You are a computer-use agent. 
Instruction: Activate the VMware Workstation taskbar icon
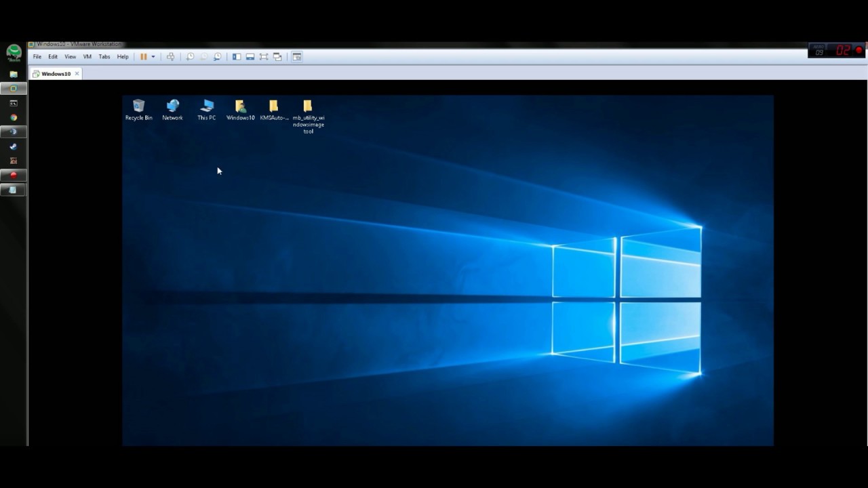[14, 89]
